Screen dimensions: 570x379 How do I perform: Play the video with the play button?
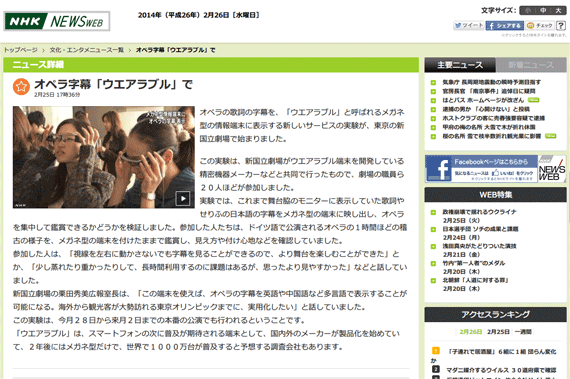(x=183, y=198)
